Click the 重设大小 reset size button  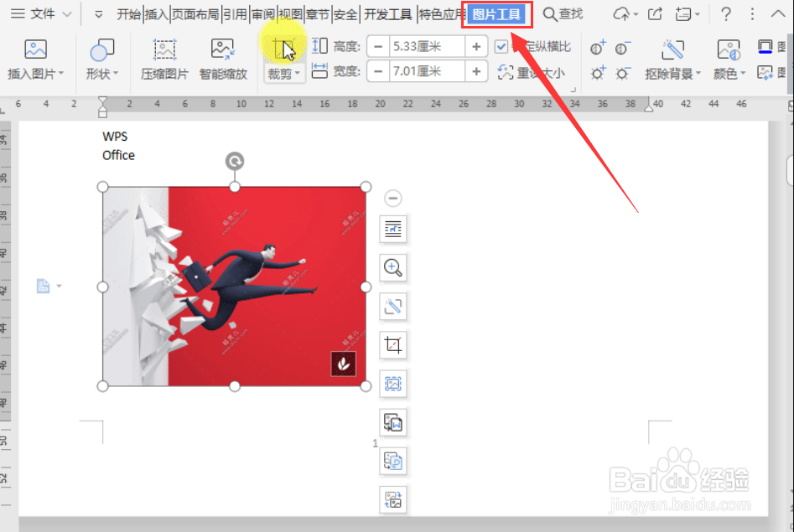click(x=532, y=72)
